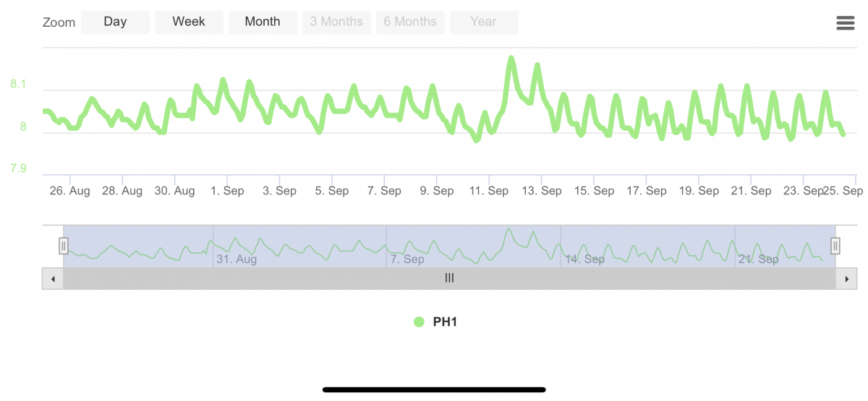Set zoom range to Month

point(263,22)
